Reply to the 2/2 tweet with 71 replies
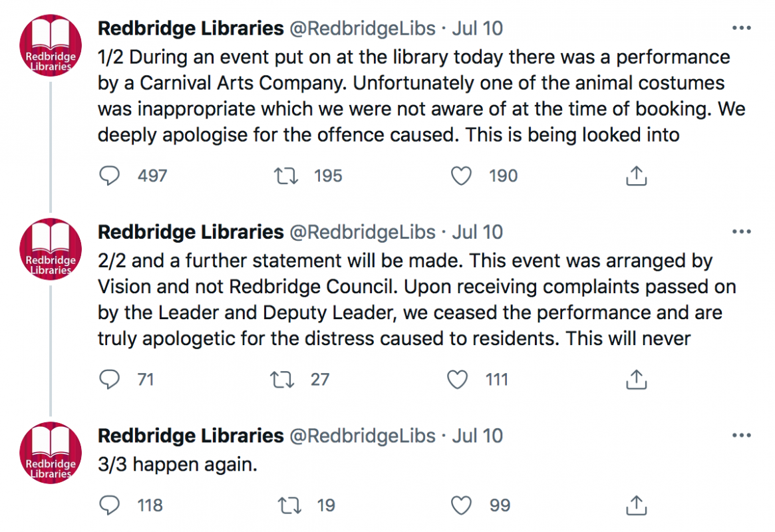775x532 pixels. [x=109, y=379]
